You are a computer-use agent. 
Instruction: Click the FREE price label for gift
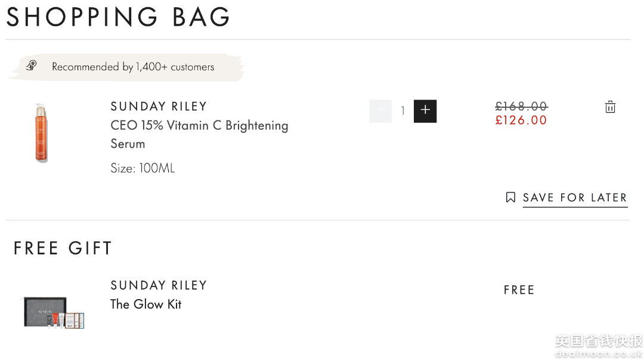pyautogui.click(x=519, y=290)
